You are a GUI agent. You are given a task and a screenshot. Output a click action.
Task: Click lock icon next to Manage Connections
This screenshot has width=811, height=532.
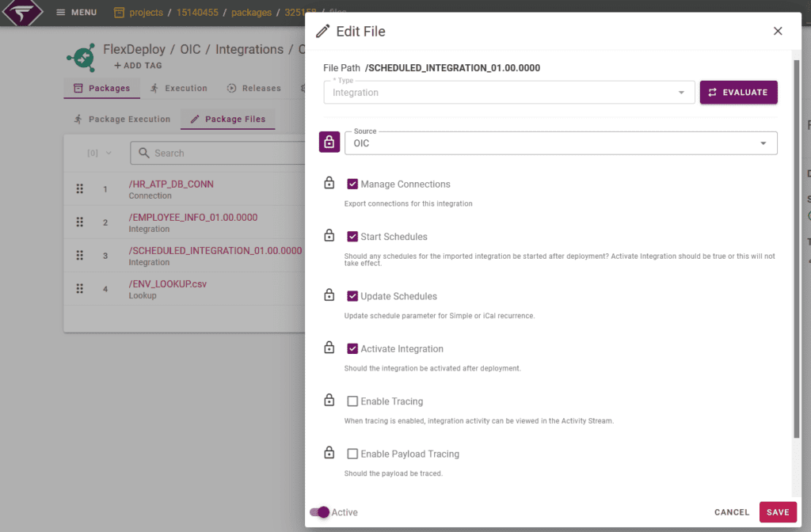tap(329, 183)
